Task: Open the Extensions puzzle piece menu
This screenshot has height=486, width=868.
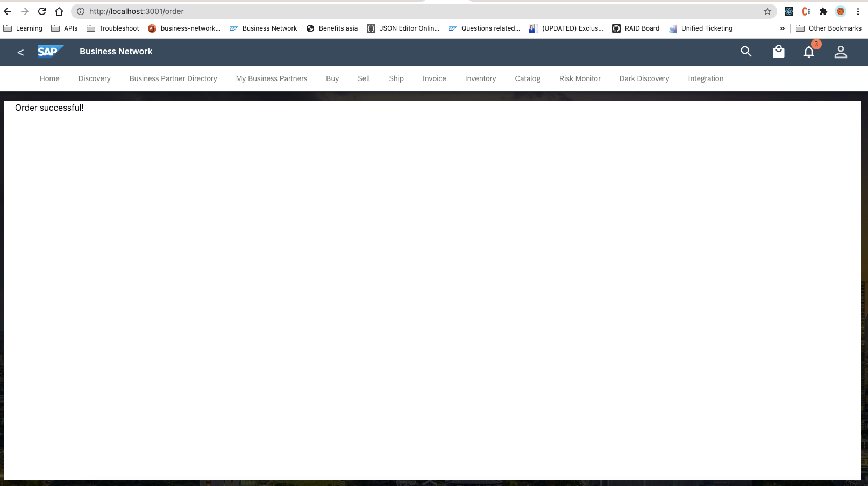Action: (823, 11)
